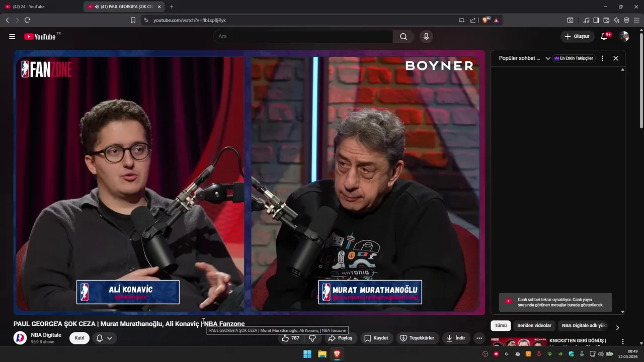Image resolution: width=644 pixels, height=362 pixels.
Task: Open more actions ellipsis under the video
Action: (479, 338)
